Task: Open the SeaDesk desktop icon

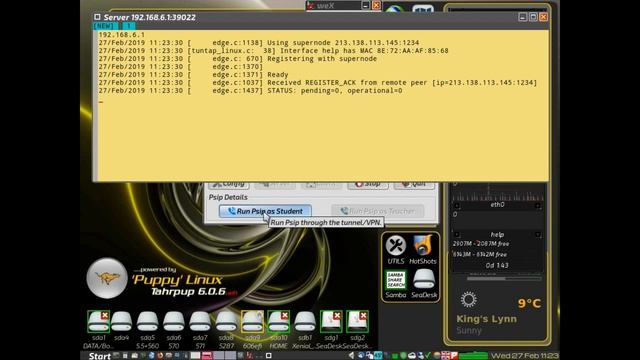Action: click(x=424, y=284)
